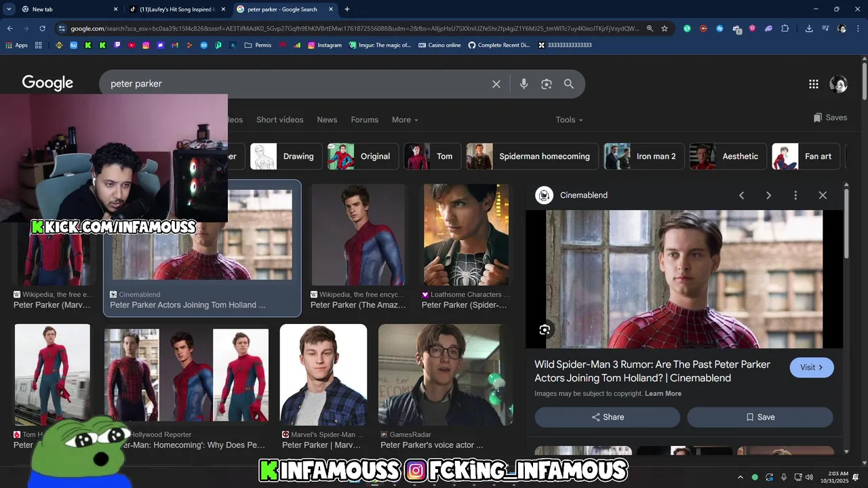Open the Extensions puzzle icon
The height and width of the screenshot is (488, 868).
[785, 28]
